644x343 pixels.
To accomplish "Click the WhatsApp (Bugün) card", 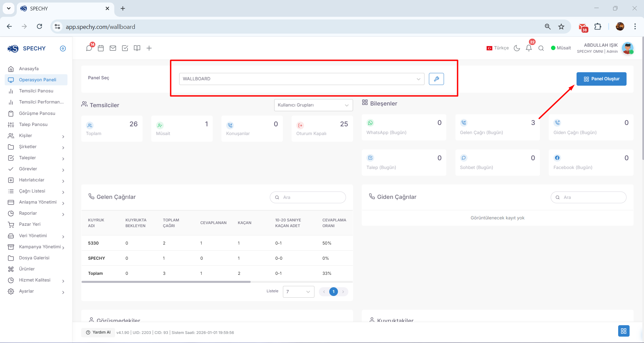I will (x=404, y=127).
